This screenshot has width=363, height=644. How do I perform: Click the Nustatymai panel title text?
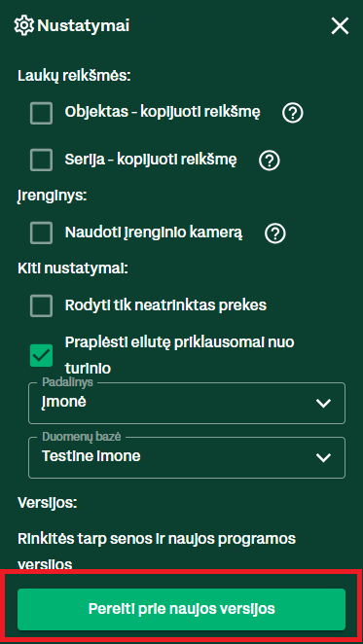click(x=84, y=26)
